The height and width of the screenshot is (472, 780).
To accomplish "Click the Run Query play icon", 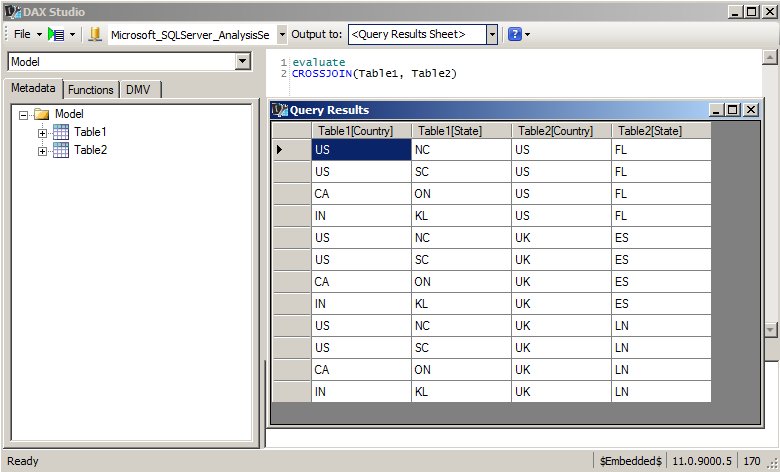I will click(55, 34).
